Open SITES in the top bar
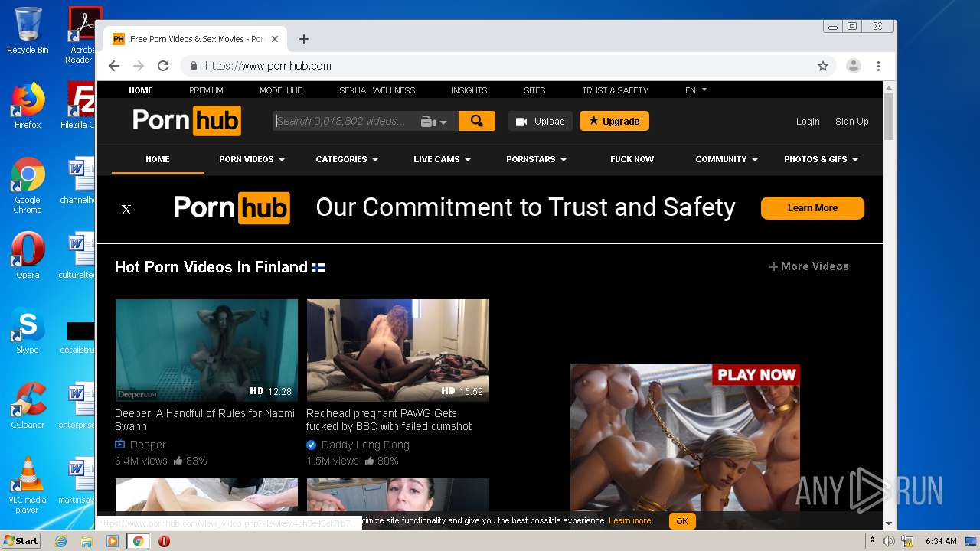The image size is (980, 551). coord(534,90)
